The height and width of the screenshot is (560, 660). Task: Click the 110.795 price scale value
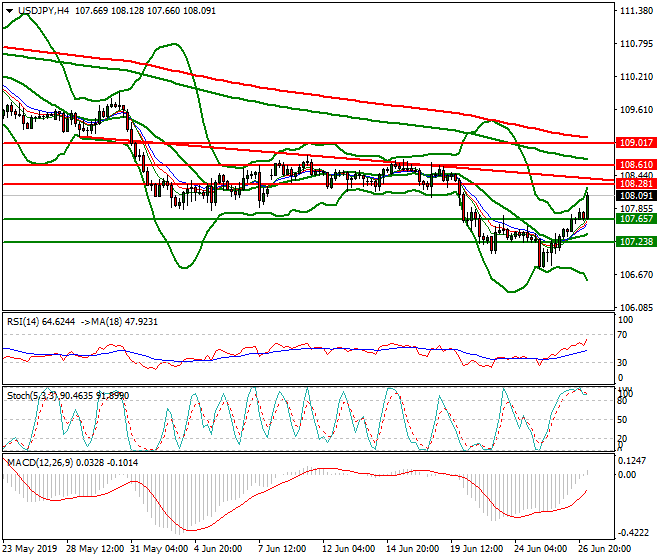click(637, 44)
